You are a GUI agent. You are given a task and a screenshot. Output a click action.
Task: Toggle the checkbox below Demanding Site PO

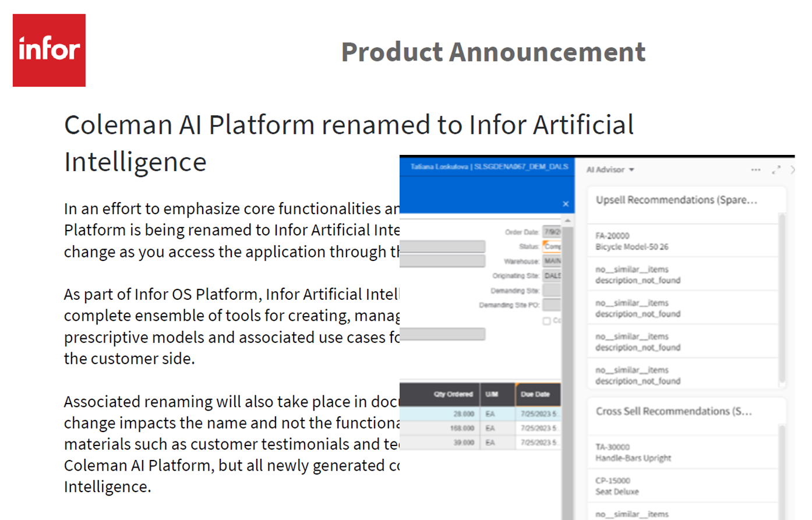(546, 321)
